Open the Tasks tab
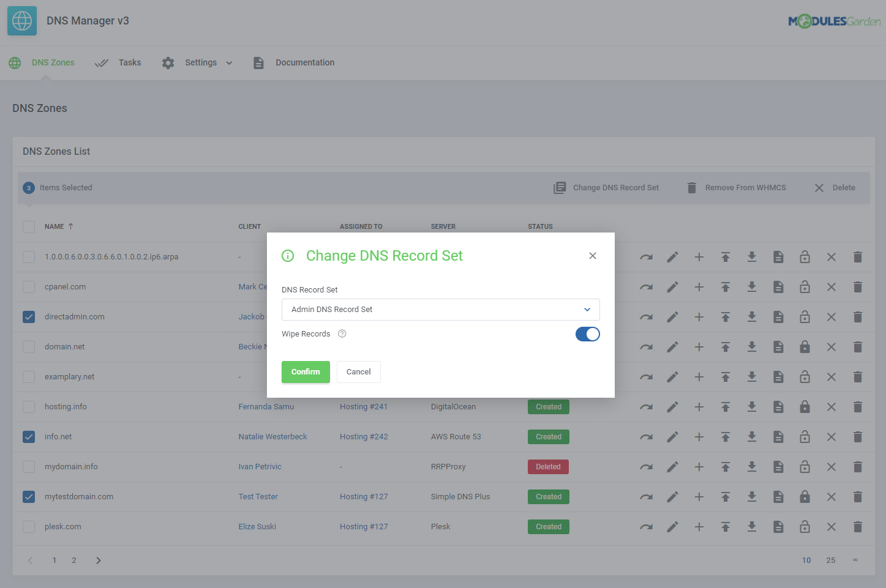886x588 pixels. [118, 62]
